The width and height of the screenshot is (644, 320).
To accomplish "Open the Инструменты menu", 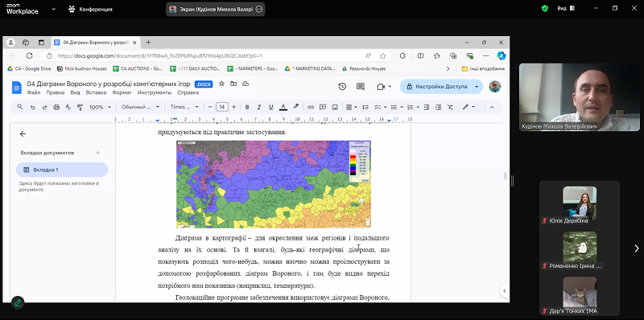I will (x=155, y=92).
